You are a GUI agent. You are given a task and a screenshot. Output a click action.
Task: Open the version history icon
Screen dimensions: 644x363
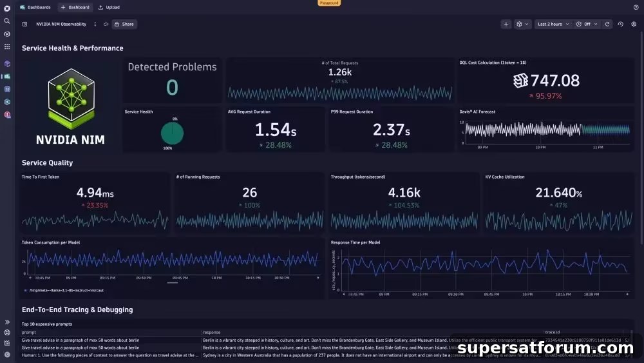(621, 25)
